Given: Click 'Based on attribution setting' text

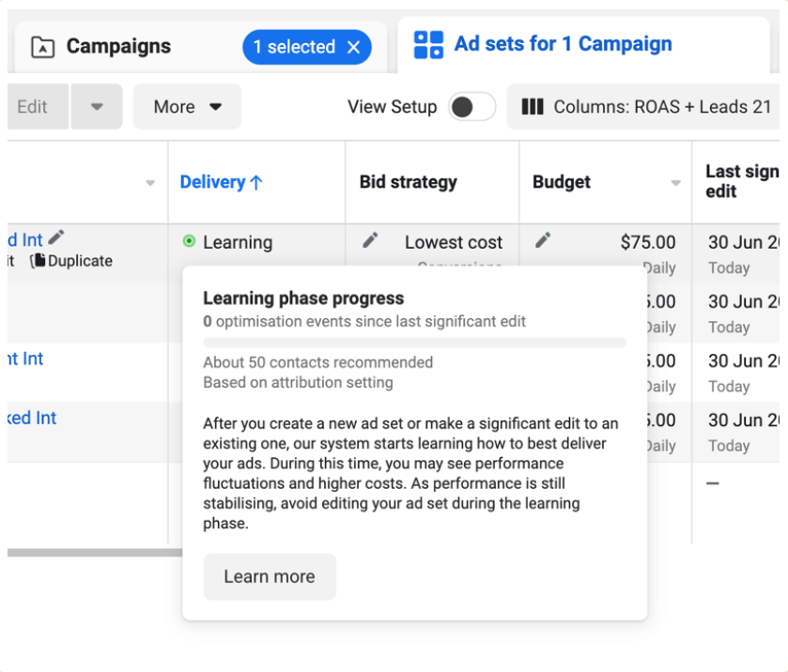Looking at the screenshot, I should (x=298, y=382).
